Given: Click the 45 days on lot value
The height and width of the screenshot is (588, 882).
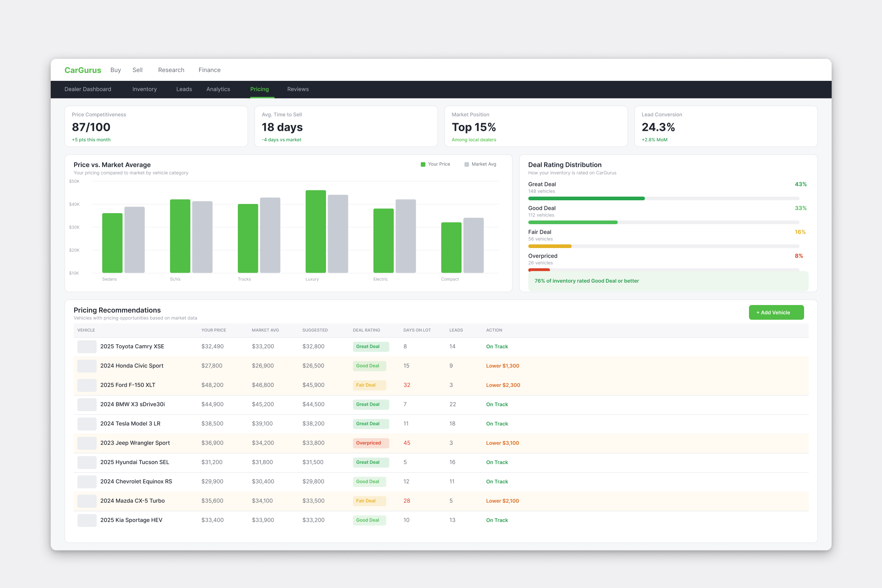Looking at the screenshot, I should [x=407, y=443].
